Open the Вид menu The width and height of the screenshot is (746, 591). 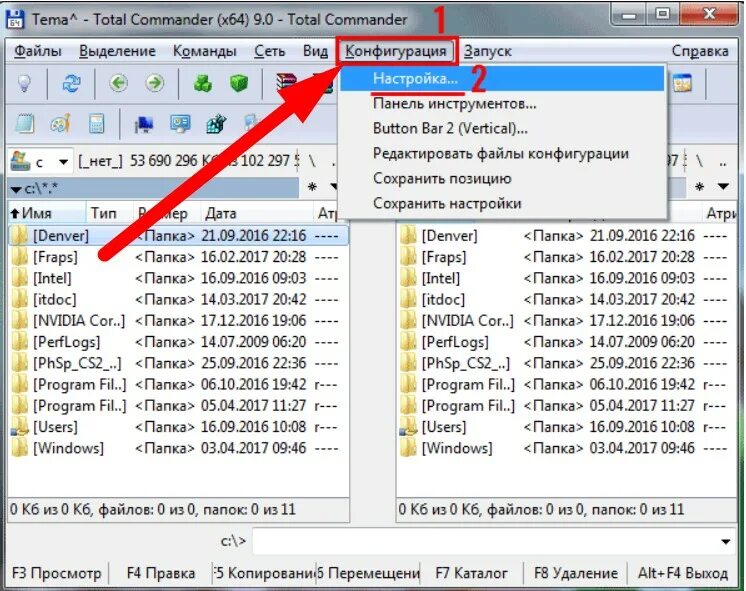(315, 51)
